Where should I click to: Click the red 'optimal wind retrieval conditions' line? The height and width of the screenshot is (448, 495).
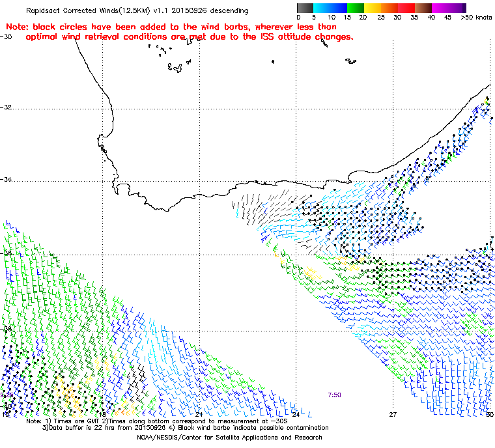(190, 37)
